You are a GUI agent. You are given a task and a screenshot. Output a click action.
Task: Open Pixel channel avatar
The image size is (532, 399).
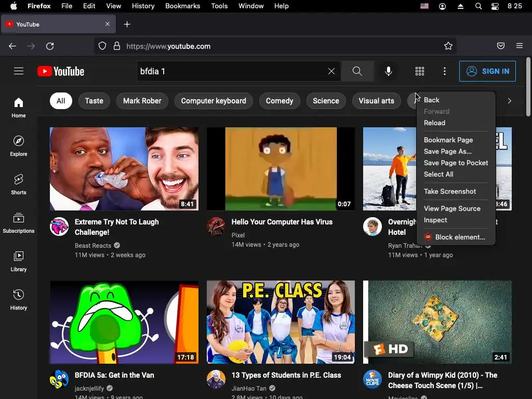tap(216, 227)
